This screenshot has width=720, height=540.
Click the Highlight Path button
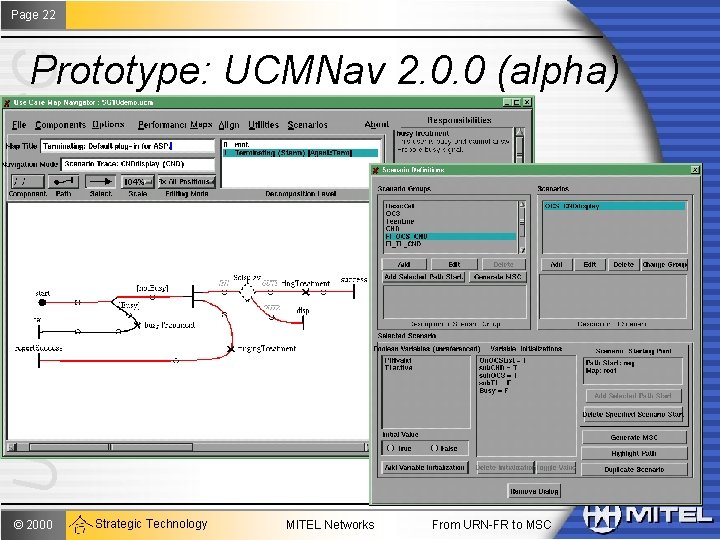point(634,454)
